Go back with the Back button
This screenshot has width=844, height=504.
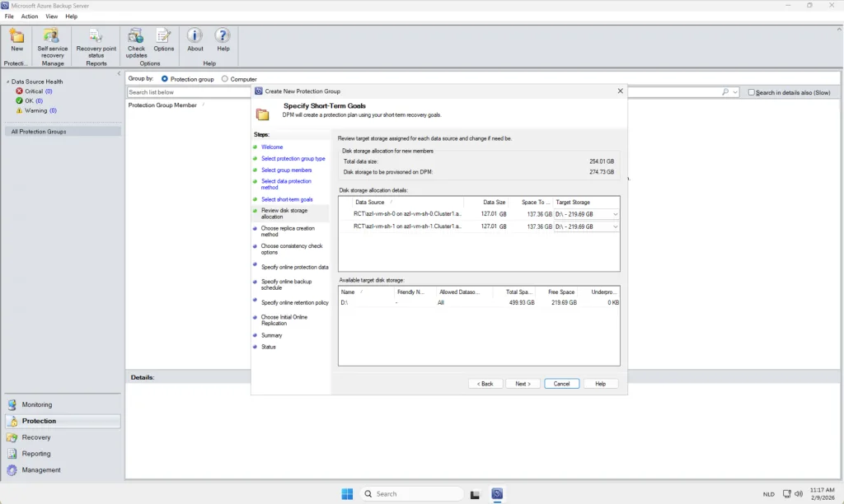[x=485, y=384]
